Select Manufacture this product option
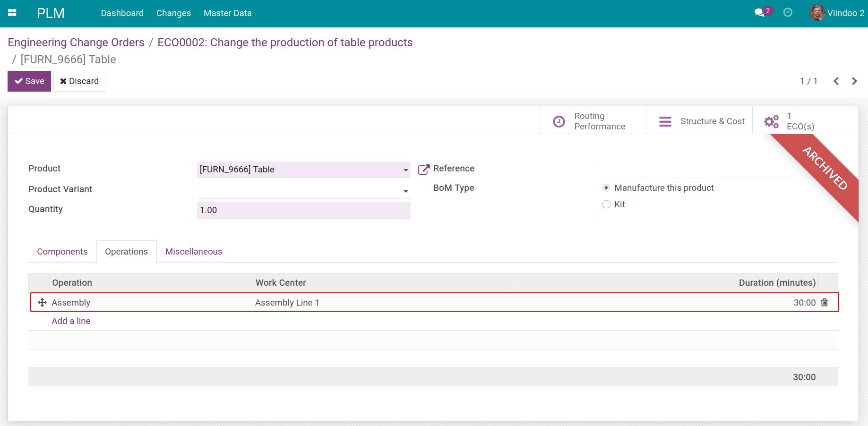This screenshot has height=426, width=868. (x=606, y=187)
